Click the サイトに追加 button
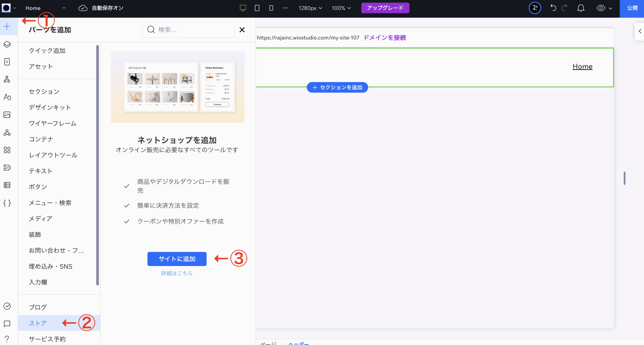 [x=177, y=259]
